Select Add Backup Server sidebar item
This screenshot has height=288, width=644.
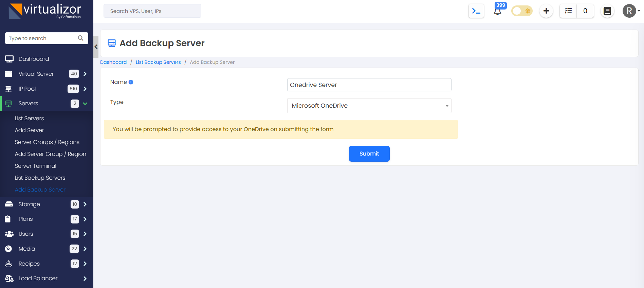coord(40,190)
